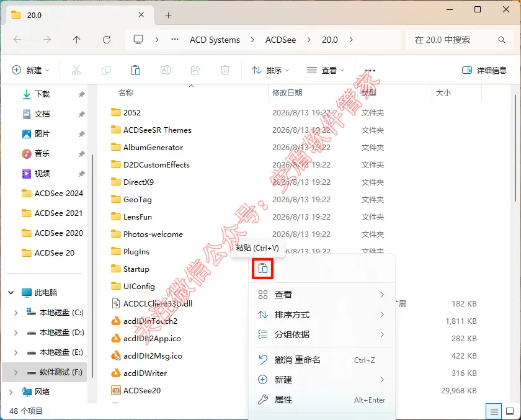Viewport: 521px width, 420px height.
Task: Open New submenu in context menu
Action: (x=321, y=380)
